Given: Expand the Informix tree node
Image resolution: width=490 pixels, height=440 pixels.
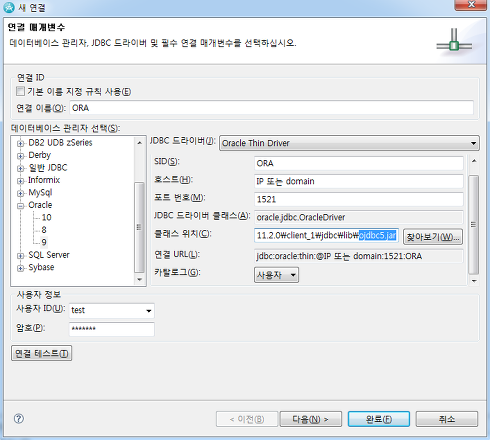Looking at the screenshot, I should click(x=21, y=181).
